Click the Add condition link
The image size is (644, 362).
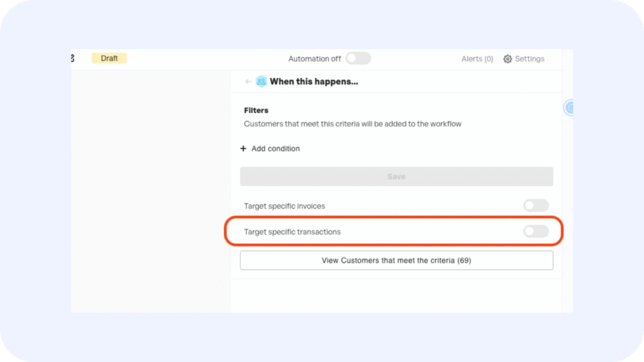tap(275, 149)
